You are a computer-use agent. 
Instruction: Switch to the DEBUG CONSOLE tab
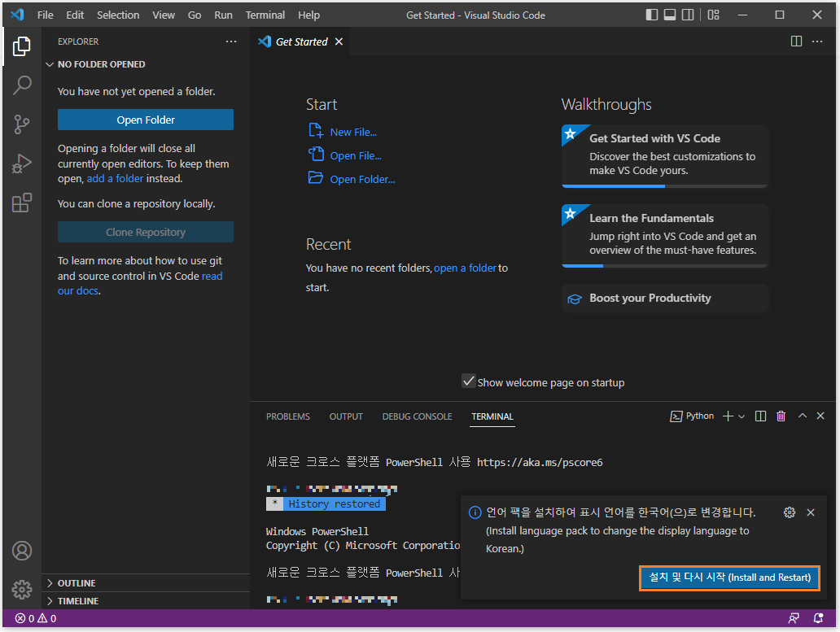417,416
